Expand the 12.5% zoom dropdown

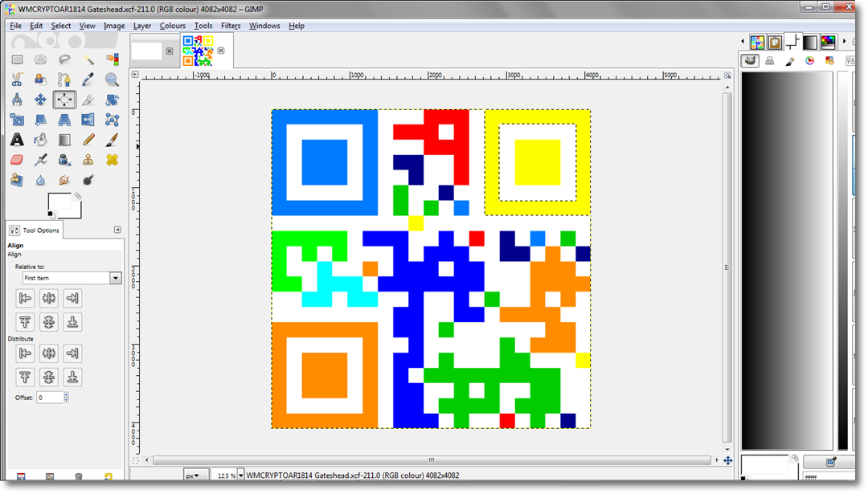pyautogui.click(x=240, y=476)
